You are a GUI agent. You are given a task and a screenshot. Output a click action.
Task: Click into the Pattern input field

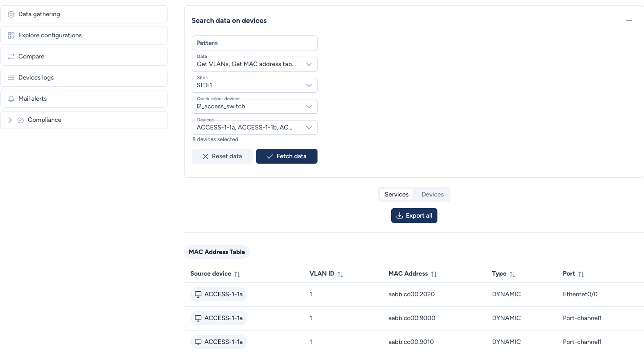pos(254,43)
